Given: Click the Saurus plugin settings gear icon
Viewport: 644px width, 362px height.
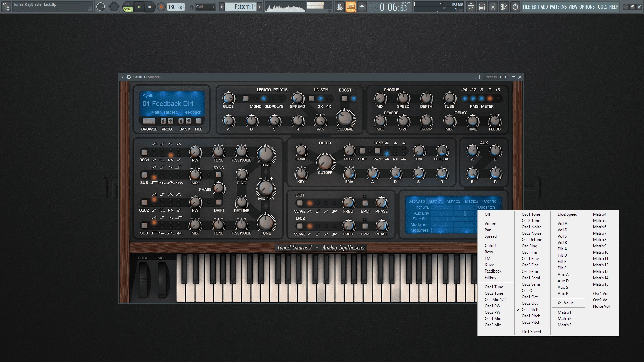Looking at the screenshot, I should pos(129,77).
